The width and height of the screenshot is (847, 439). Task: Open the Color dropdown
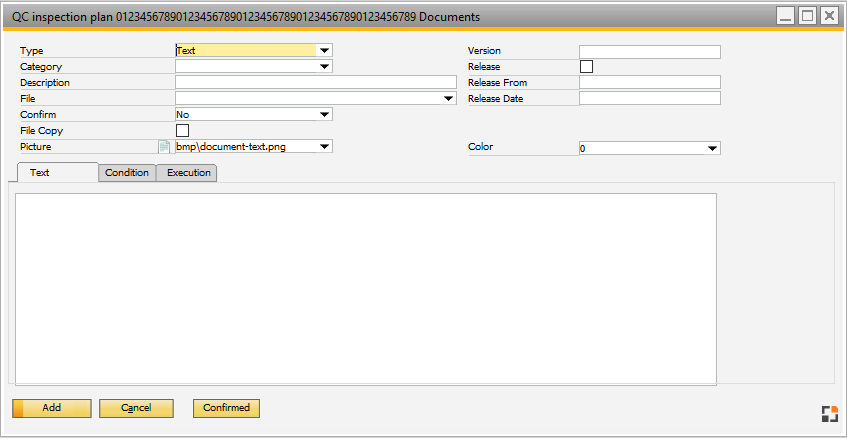(x=713, y=148)
